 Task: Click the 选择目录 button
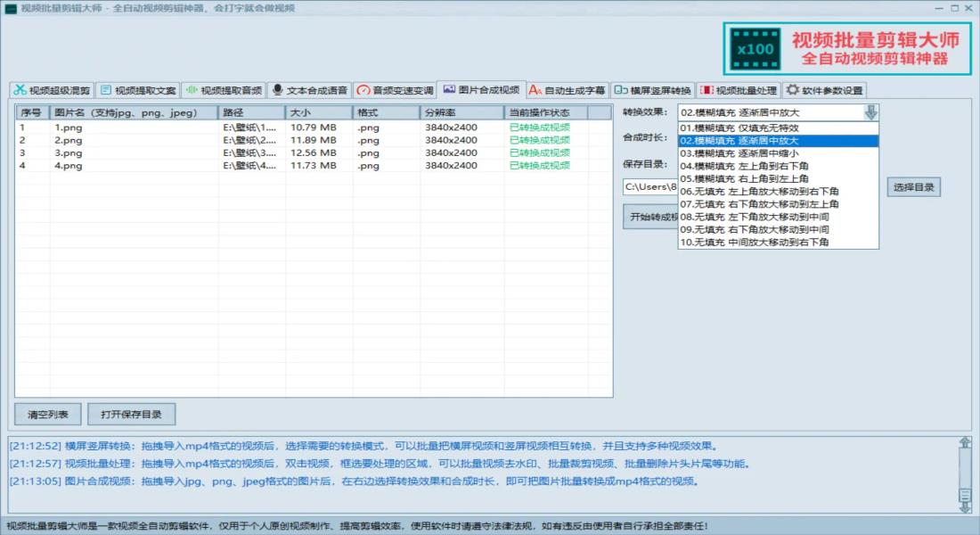click(913, 187)
